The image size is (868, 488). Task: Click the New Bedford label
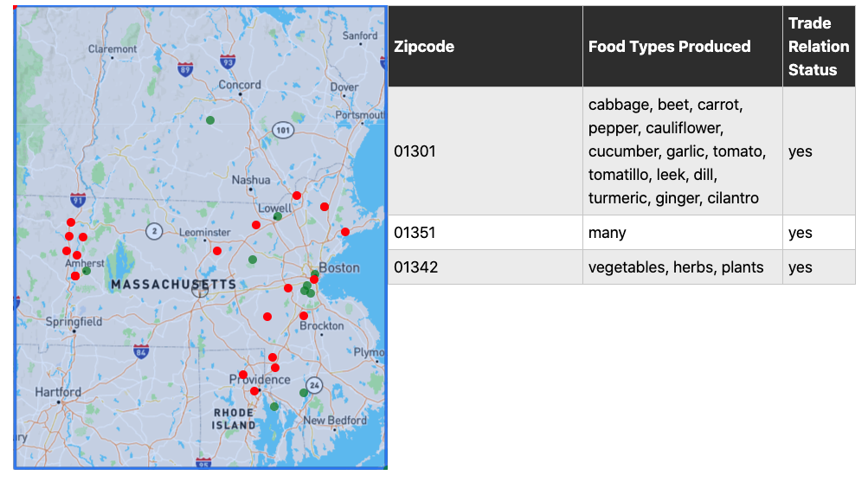click(334, 420)
